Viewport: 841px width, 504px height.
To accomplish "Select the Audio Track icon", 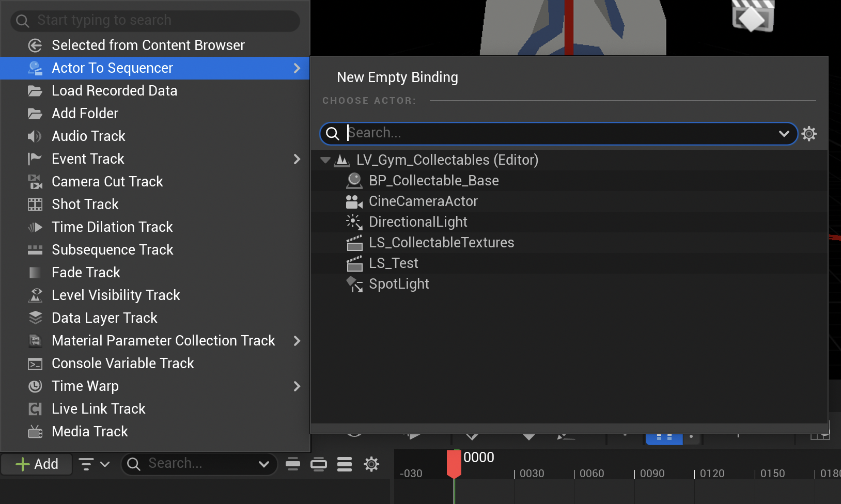I will pos(35,136).
